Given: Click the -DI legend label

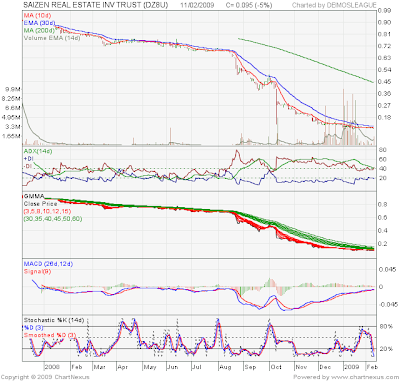Looking at the screenshot, I should (x=28, y=166).
